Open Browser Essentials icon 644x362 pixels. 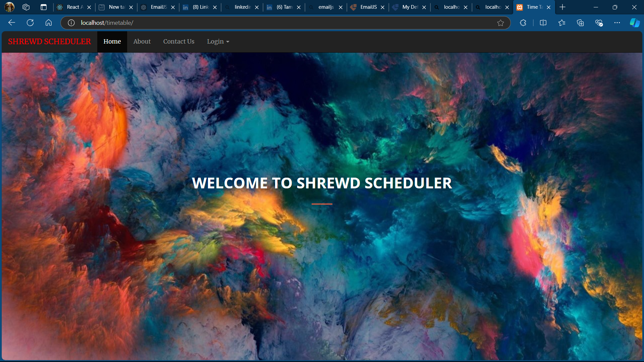click(599, 22)
